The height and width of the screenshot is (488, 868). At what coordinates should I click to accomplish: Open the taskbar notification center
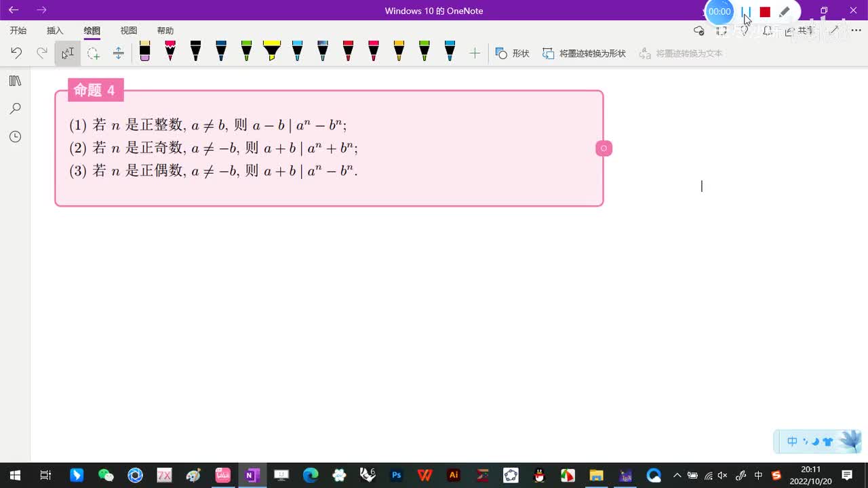(847, 475)
